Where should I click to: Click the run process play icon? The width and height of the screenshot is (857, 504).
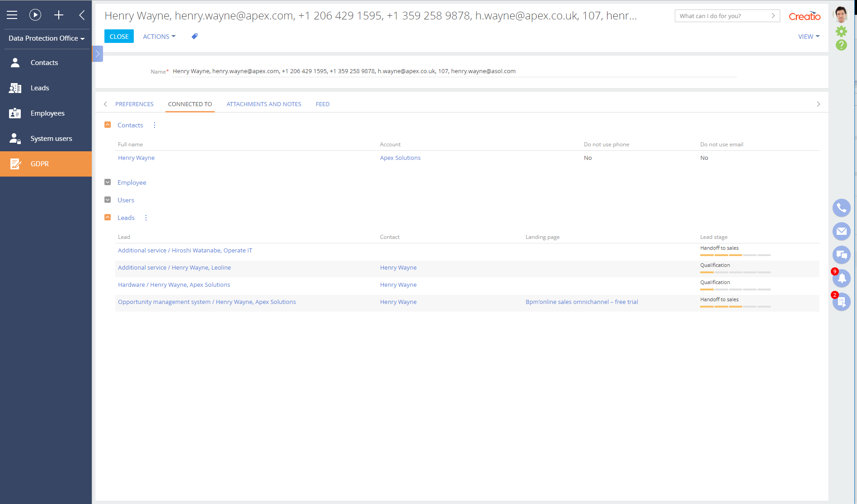(x=35, y=15)
